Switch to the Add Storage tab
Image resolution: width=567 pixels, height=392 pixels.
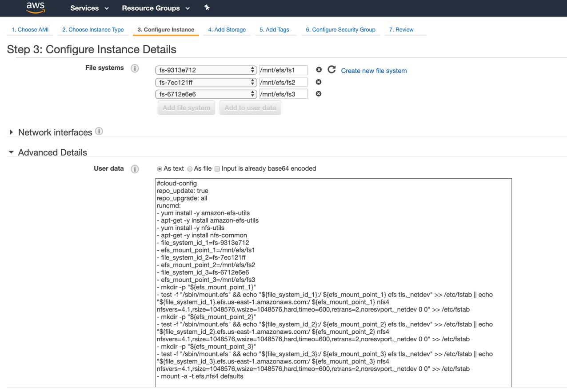point(227,29)
